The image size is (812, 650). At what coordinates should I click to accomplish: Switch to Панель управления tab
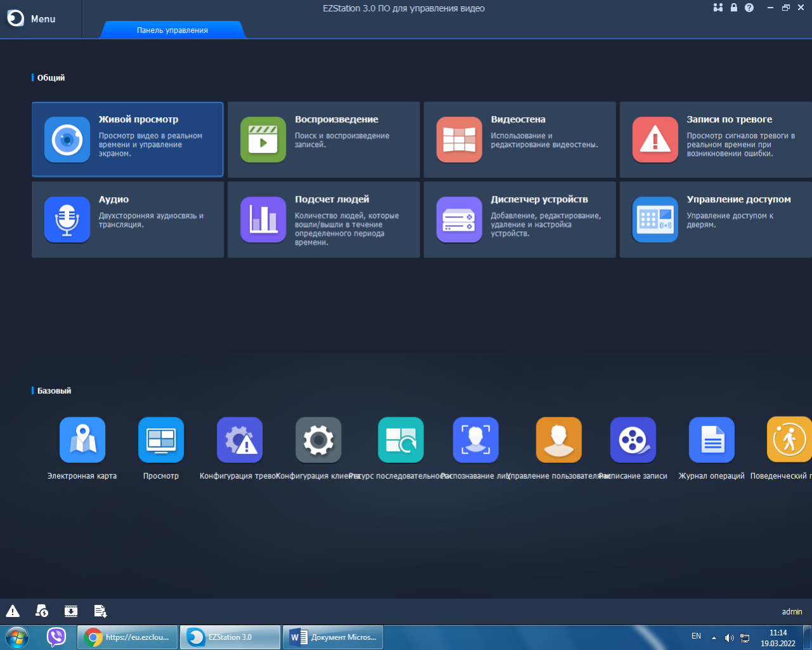(x=172, y=30)
